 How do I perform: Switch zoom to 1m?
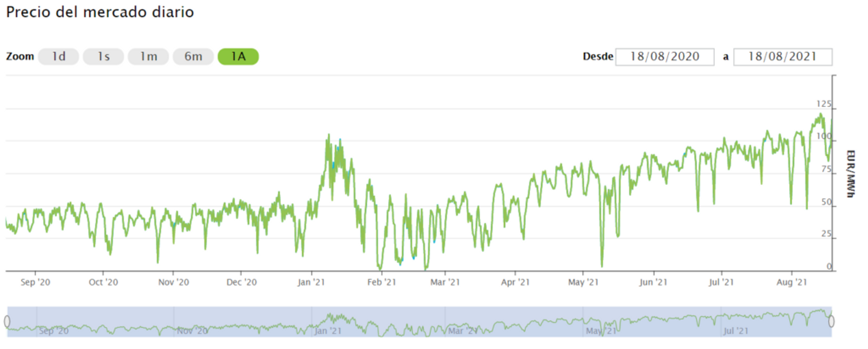pyautogui.click(x=148, y=57)
